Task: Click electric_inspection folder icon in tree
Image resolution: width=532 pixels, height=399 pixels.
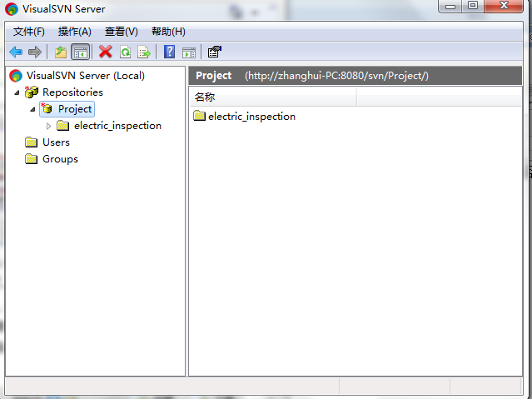Action: pyautogui.click(x=62, y=126)
